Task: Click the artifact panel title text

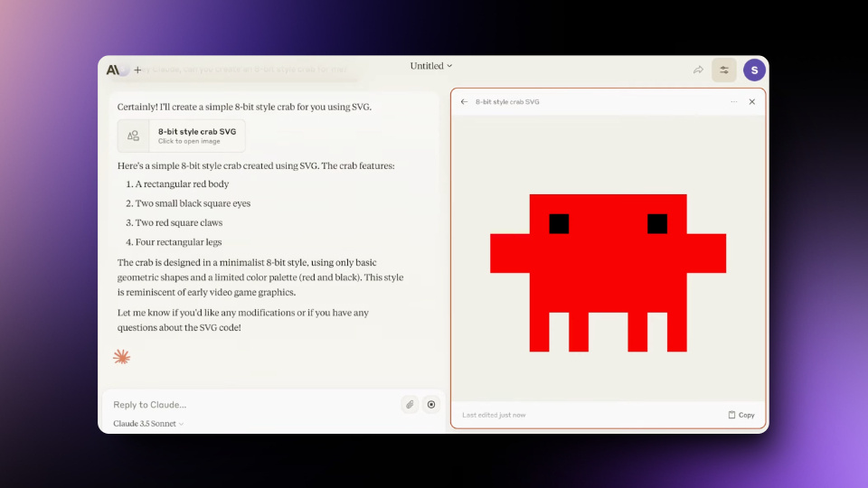Action: coord(507,102)
